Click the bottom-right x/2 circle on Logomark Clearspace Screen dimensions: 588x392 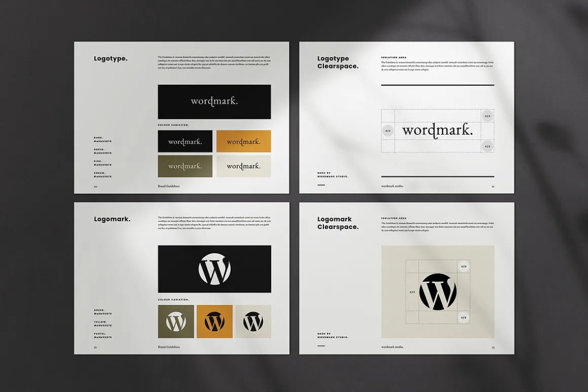coord(464,318)
